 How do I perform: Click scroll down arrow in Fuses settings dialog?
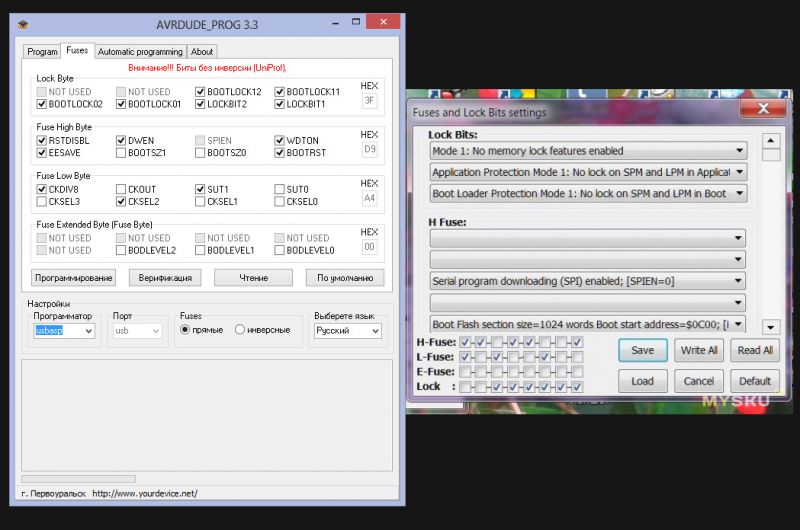770,327
